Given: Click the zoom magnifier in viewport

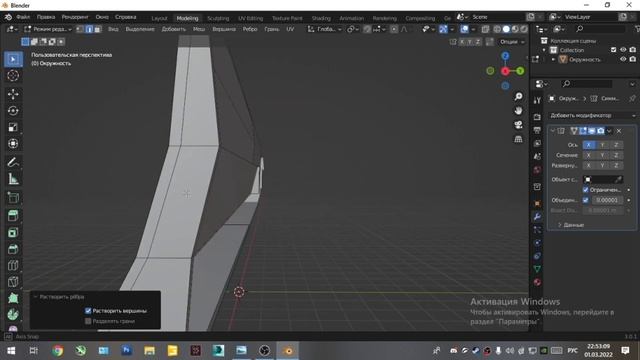Looking at the screenshot, I should click(x=518, y=96).
